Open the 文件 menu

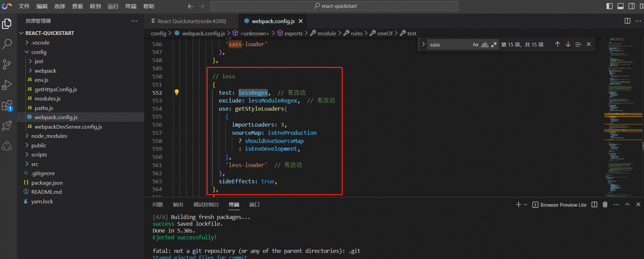[24, 6]
